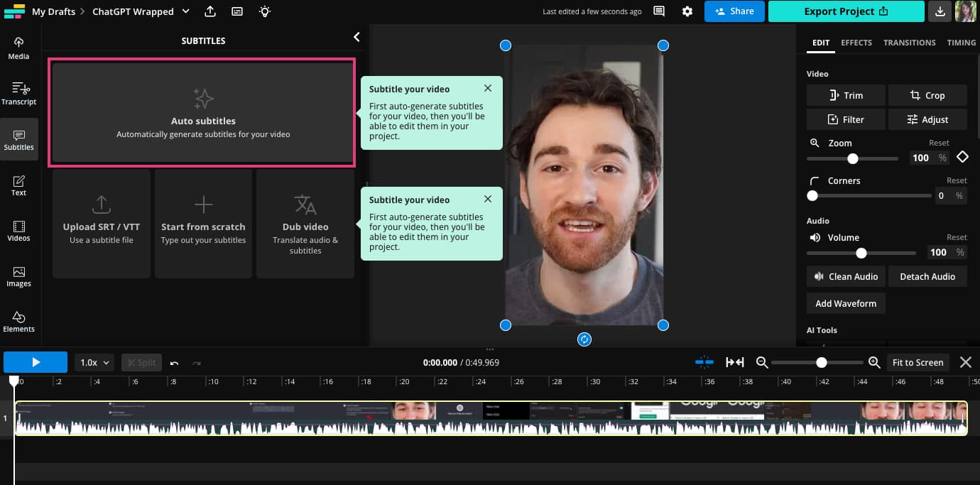Click the rotate handle below the video
This screenshot has height=485, width=980.
[x=584, y=339]
